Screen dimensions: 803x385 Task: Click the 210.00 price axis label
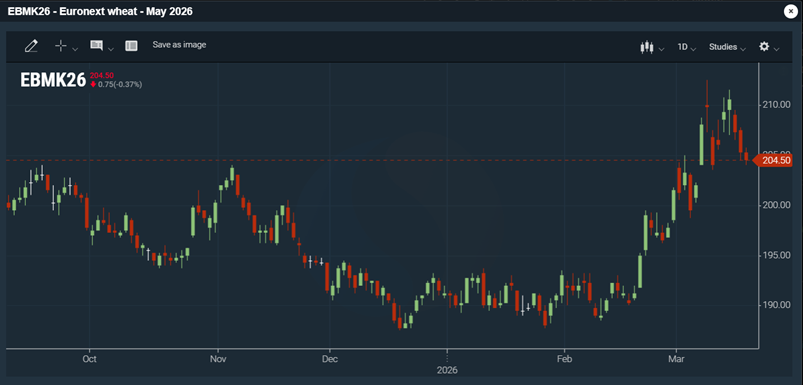[777, 105]
